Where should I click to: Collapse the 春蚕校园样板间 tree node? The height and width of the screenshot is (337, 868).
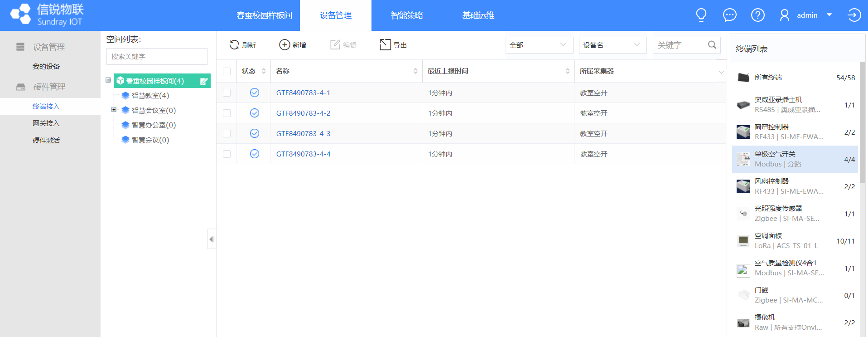[x=108, y=80]
